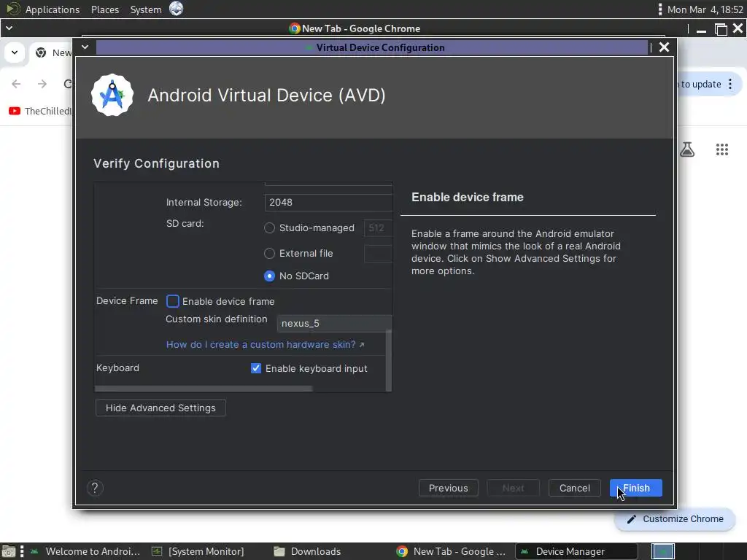Click the date and time clock
The width and height of the screenshot is (747, 560).
click(705, 9)
